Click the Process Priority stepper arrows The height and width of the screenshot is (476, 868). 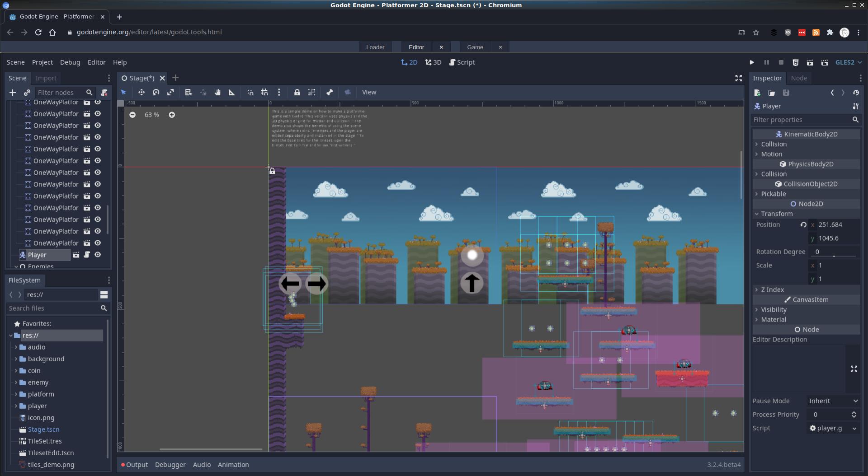pyautogui.click(x=854, y=415)
